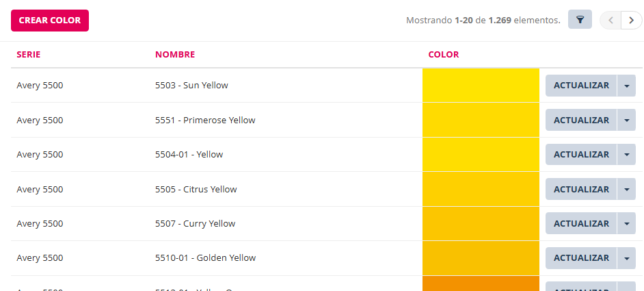Expand dropdown arrow for 5507 Curry Yellow
This screenshot has height=291, width=644.
click(626, 223)
